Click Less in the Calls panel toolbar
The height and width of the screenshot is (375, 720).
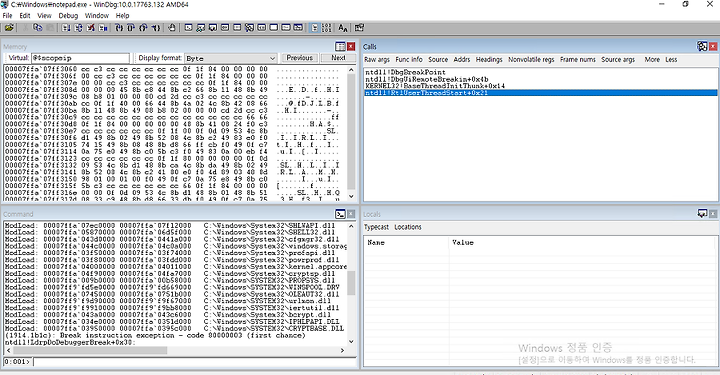point(671,60)
